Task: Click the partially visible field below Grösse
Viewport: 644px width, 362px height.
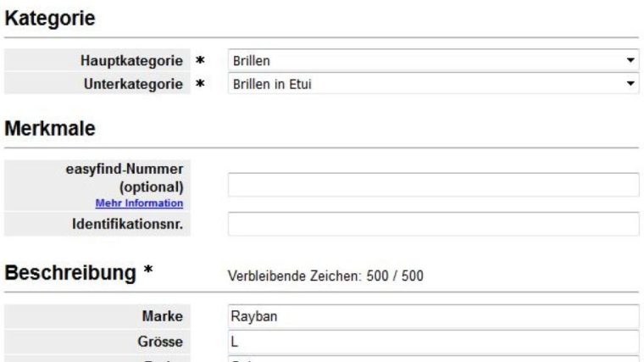Action: pyautogui.click(x=433, y=359)
